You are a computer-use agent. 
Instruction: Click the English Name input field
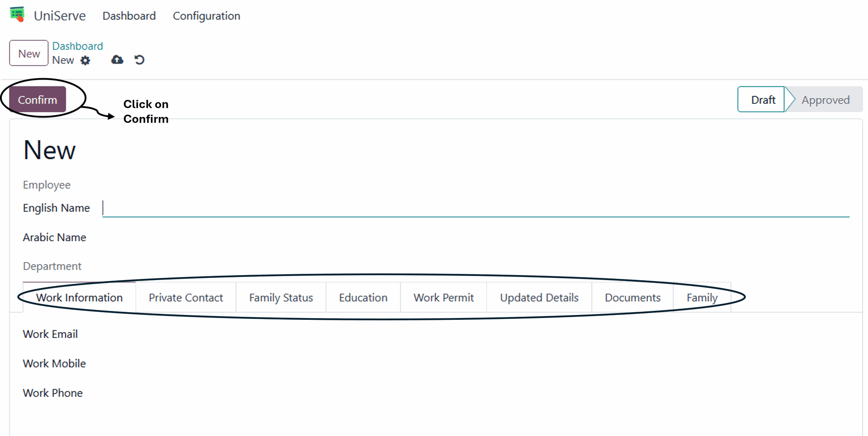click(x=475, y=208)
